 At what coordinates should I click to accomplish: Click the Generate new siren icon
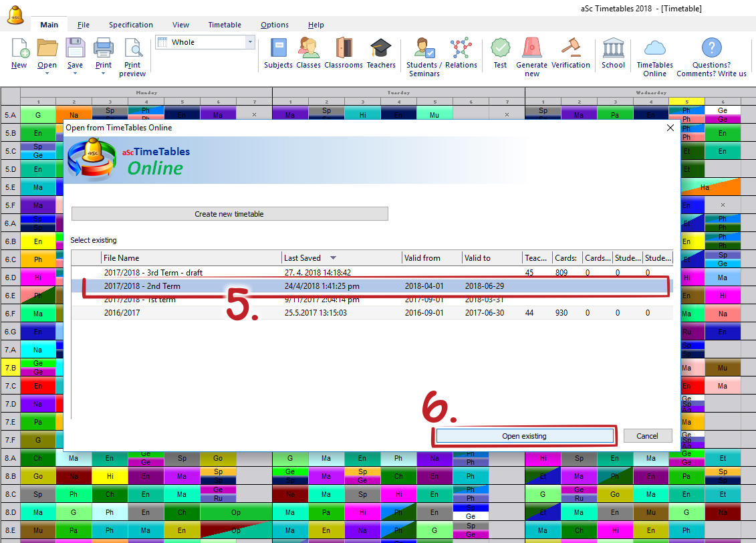(531, 49)
